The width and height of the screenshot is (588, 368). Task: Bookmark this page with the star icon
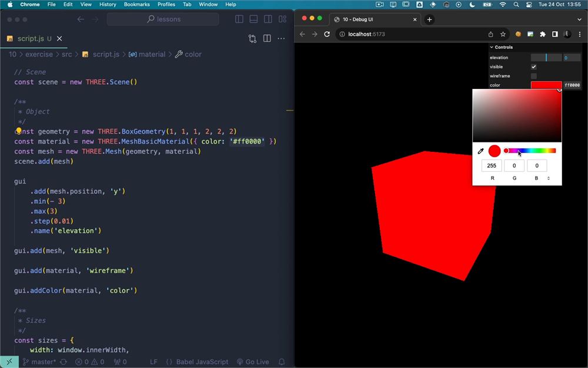click(503, 34)
